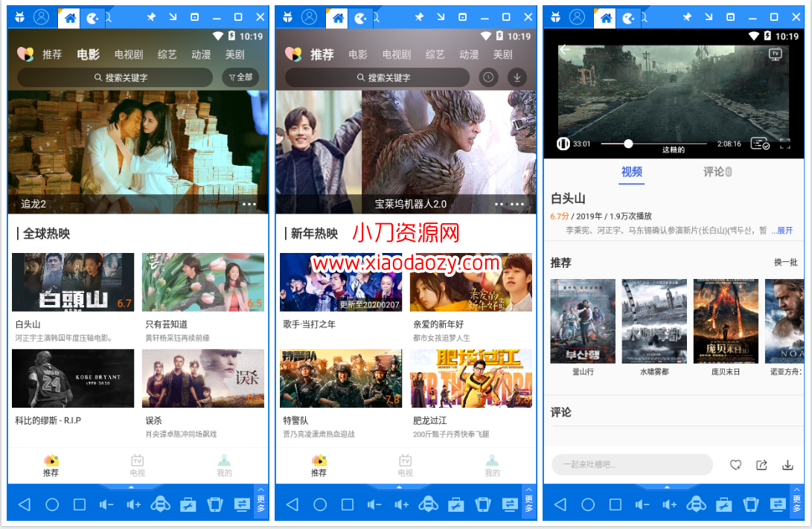The height and width of the screenshot is (529, 812).
Task: Switch to 推荐 tab at top of left window
Action: click(52, 54)
